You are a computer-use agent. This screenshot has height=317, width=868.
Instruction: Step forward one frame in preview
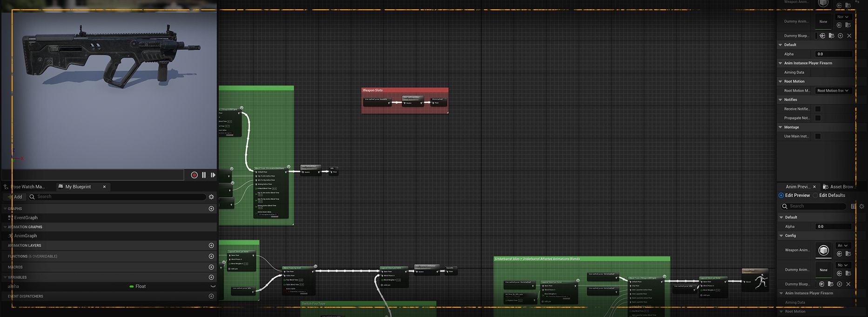click(x=213, y=175)
